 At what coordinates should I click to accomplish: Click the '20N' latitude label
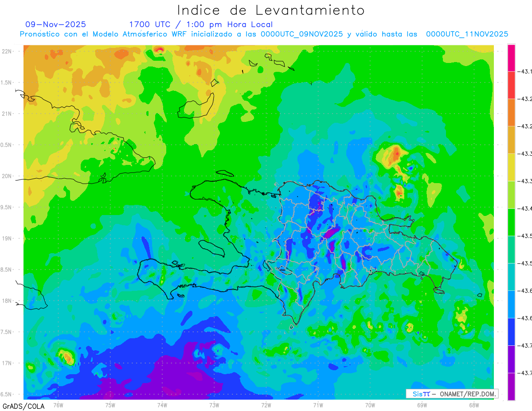coord(7,176)
